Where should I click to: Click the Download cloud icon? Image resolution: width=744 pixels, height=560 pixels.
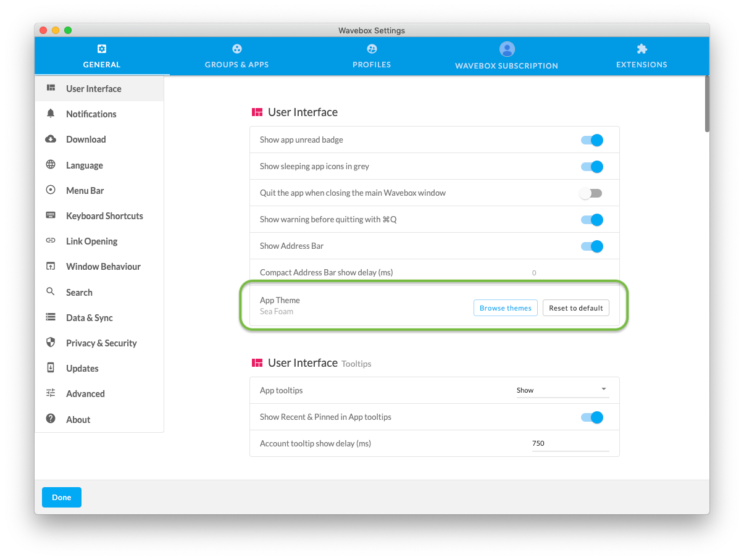(51, 139)
